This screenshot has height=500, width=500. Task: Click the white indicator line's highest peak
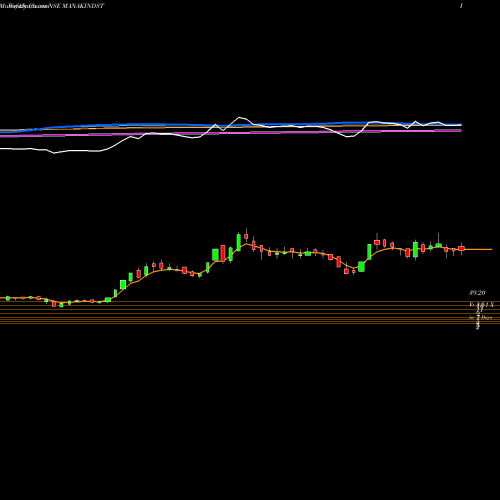tap(239, 117)
